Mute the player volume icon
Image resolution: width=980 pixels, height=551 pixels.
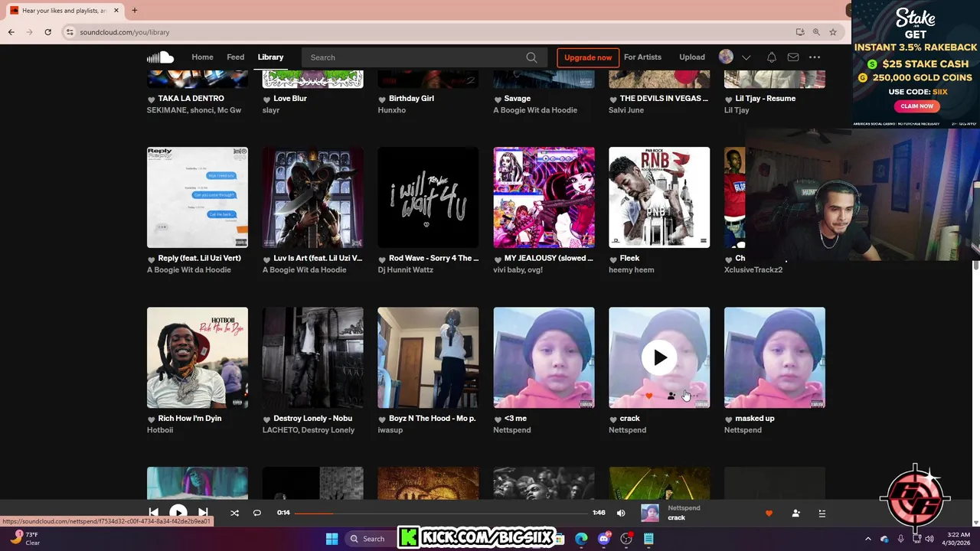[x=621, y=513]
